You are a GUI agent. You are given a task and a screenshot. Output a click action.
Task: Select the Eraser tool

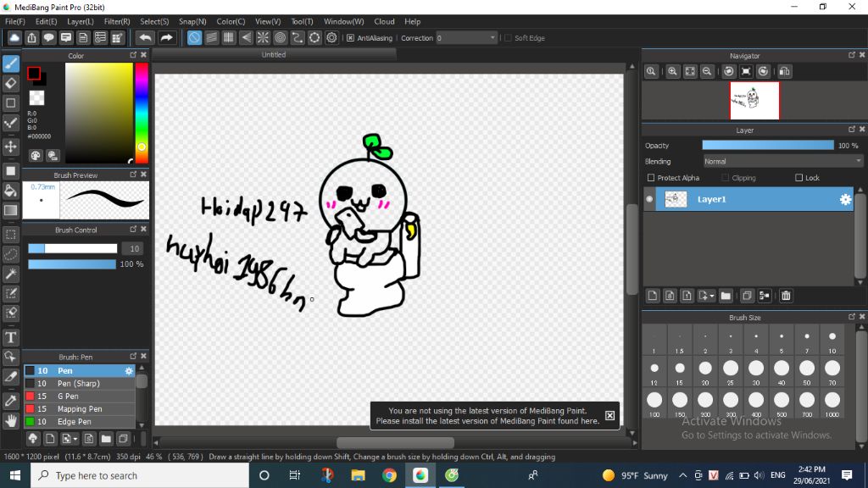coord(11,83)
